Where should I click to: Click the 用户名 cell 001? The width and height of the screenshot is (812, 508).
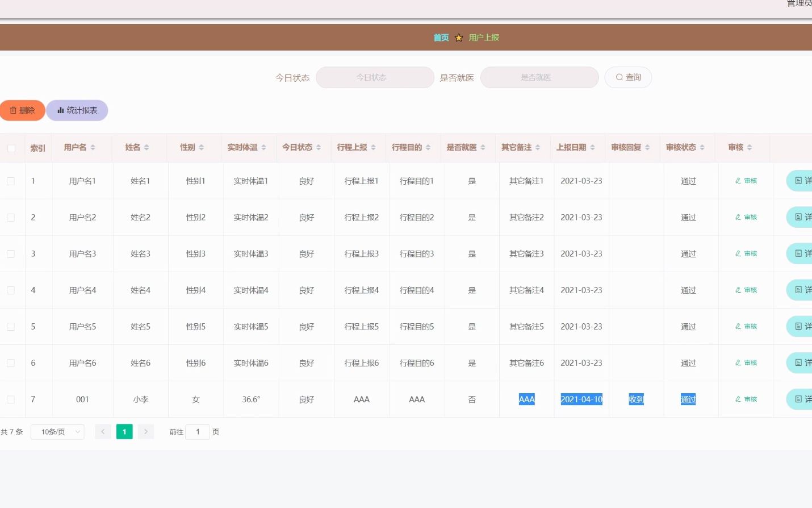(x=82, y=399)
